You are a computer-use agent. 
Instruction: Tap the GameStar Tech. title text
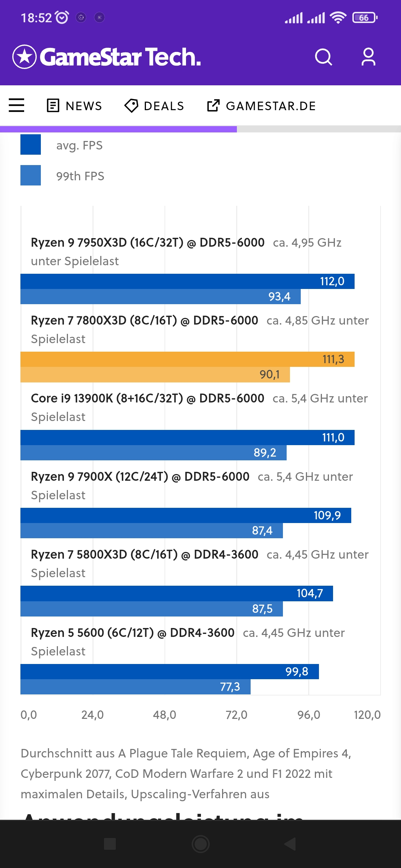tap(120, 57)
